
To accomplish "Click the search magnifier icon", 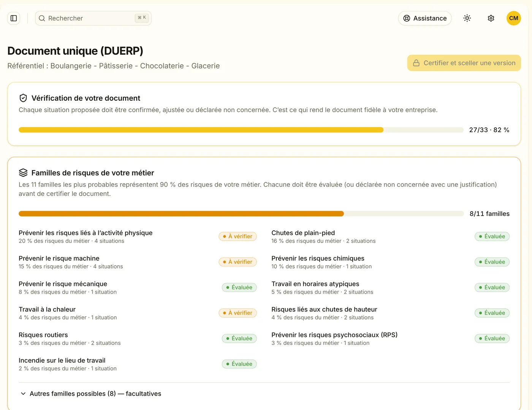I will pyautogui.click(x=42, y=18).
